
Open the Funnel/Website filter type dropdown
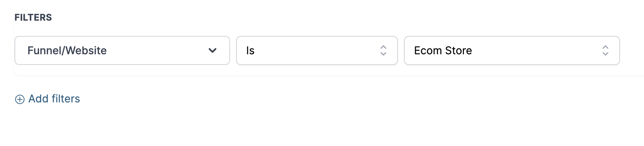click(122, 50)
